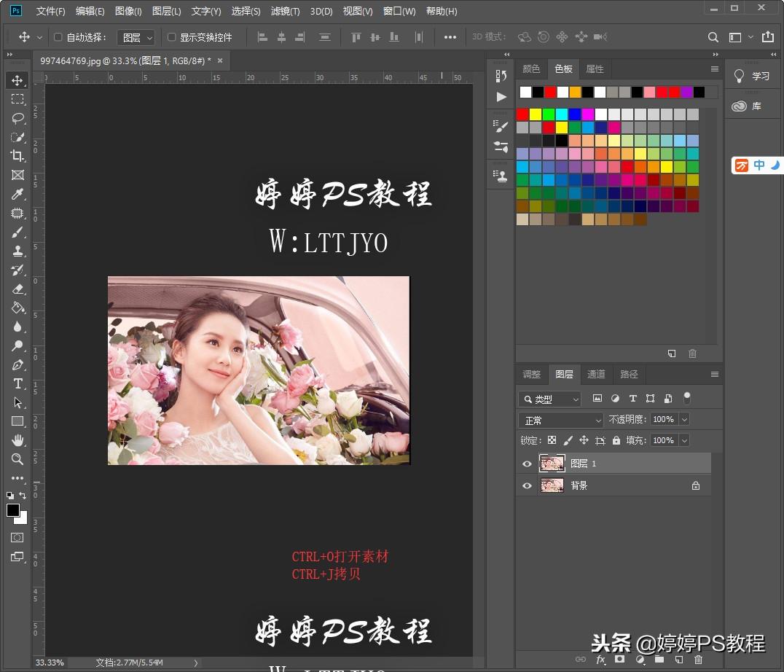Open the 图像(I) menu
Viewport: 784px width, 672px height.
(x=128, y=11)
